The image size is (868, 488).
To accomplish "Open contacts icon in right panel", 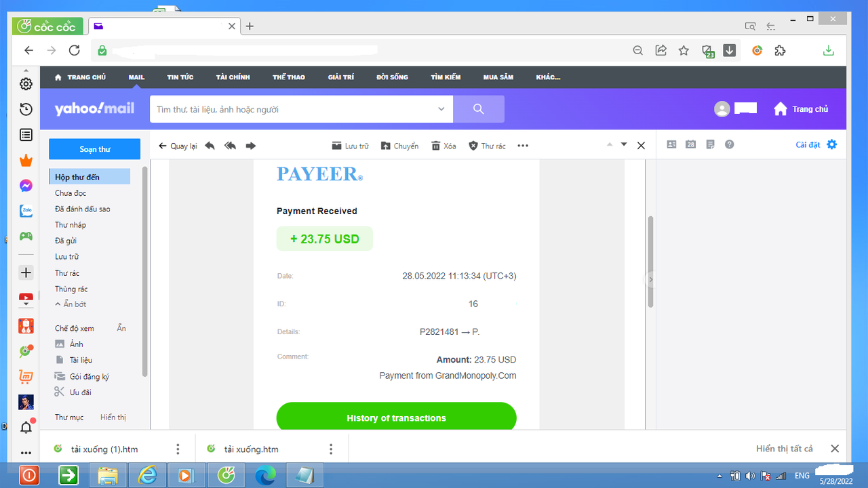I will tap(671, 144).
